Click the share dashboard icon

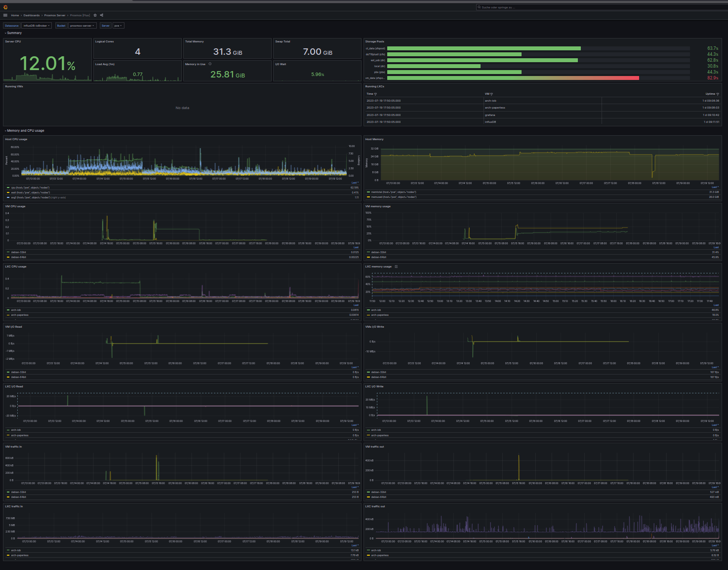[x=102, y=15]
